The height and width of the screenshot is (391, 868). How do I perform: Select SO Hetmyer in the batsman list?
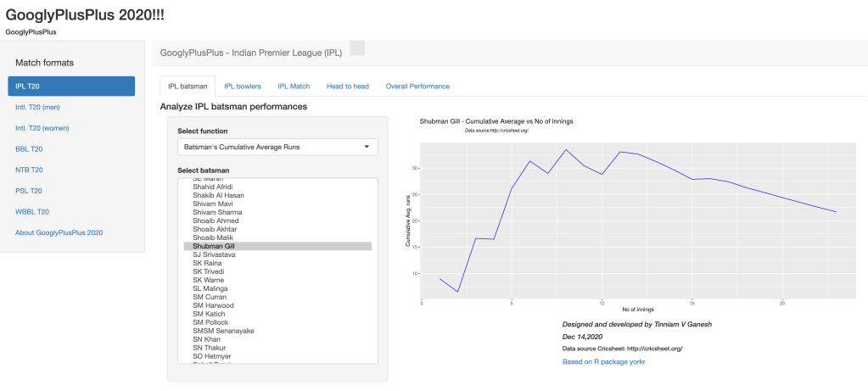click(212, 356)
